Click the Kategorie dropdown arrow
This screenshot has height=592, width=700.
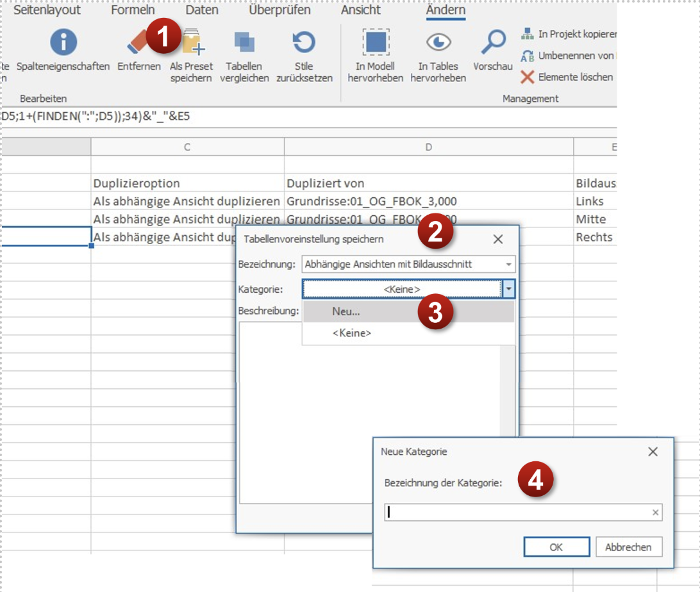click(508, 289)
